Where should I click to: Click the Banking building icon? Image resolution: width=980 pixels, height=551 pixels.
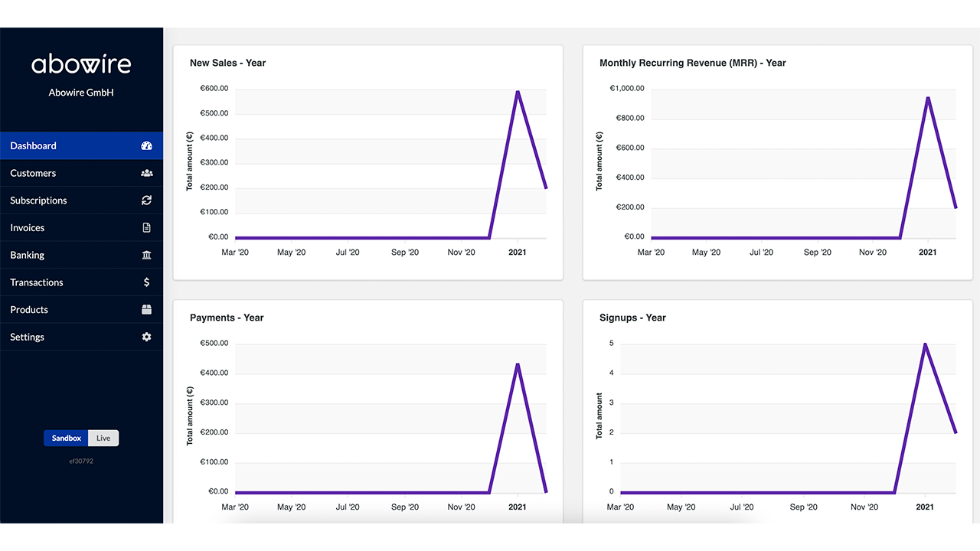(x=147, y=255)
